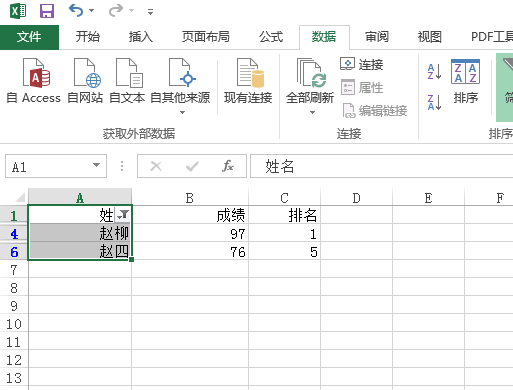
Task: Select filtered row 6 header
Action: point(14,251)
